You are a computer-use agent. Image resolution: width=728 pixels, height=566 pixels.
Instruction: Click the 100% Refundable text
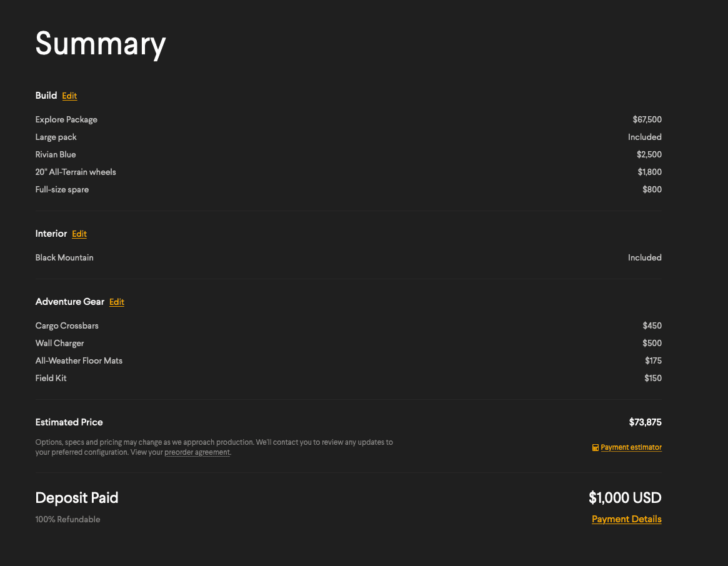click(67, 519)
